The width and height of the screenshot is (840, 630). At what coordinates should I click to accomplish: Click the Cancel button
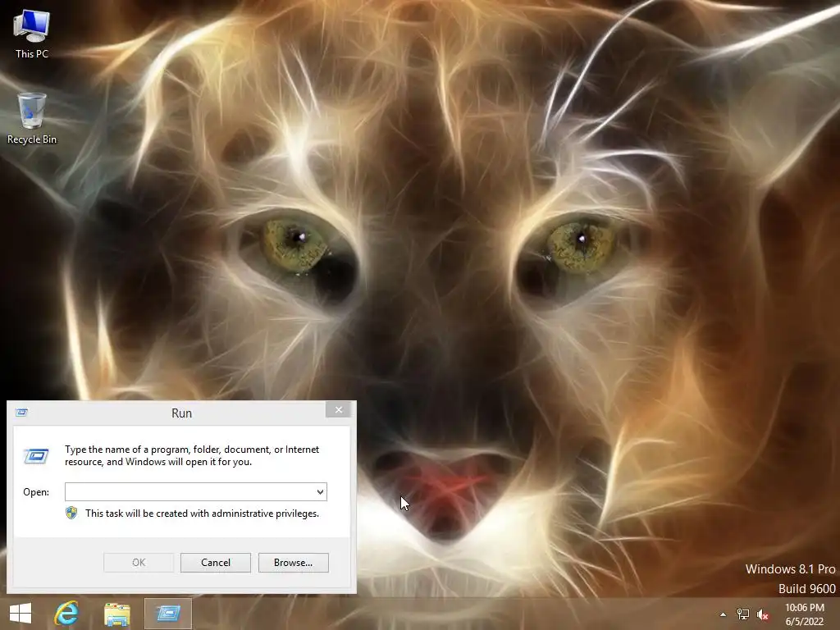click(216, 563)
